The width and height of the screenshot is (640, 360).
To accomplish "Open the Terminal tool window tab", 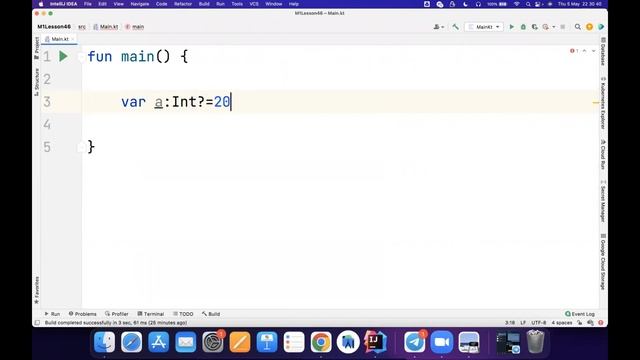I will tap(151, 314).
